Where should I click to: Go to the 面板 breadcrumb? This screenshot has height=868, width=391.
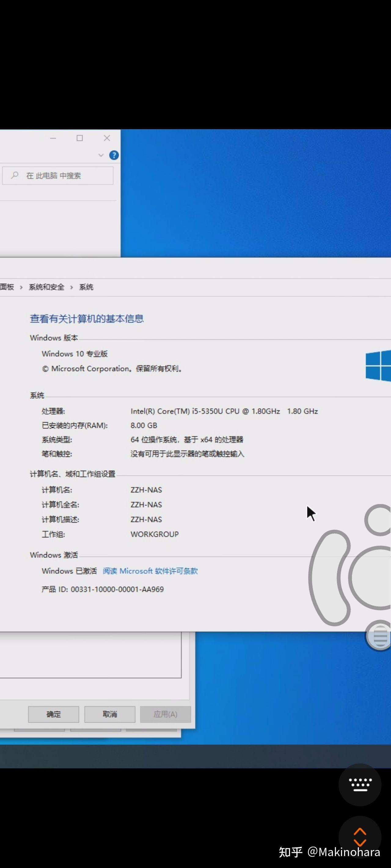point(7,287)
